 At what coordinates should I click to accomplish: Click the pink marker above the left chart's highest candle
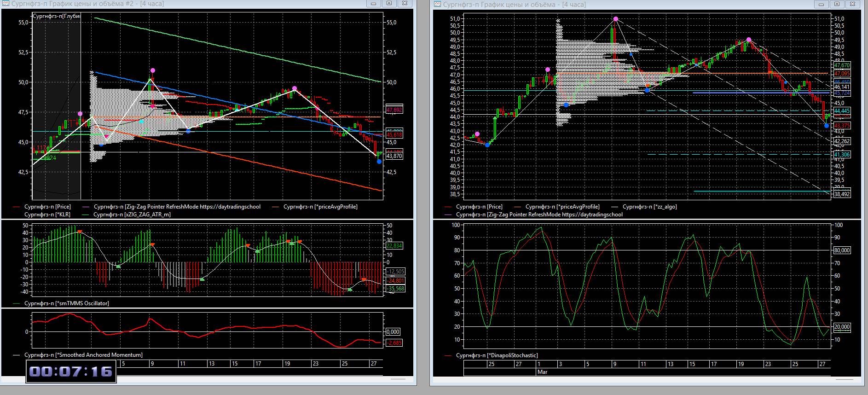153,70
